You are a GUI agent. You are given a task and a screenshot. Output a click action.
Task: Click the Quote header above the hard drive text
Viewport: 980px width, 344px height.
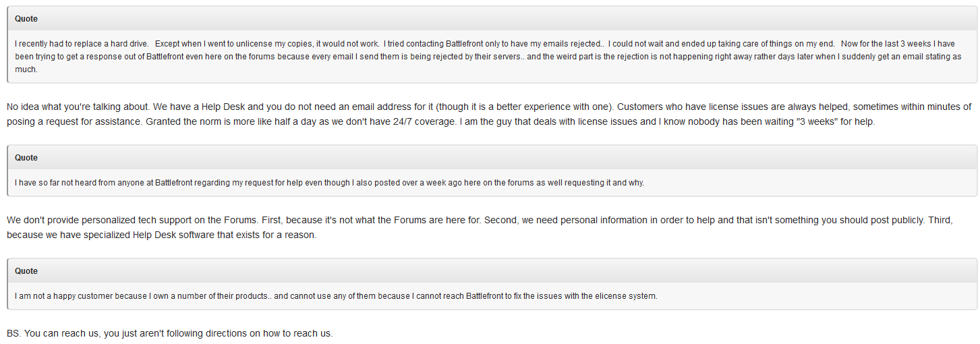[x=26, y=19]
